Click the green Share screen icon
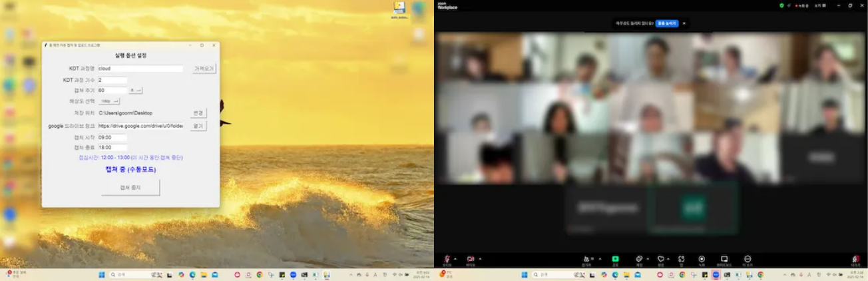 [615, 258]
